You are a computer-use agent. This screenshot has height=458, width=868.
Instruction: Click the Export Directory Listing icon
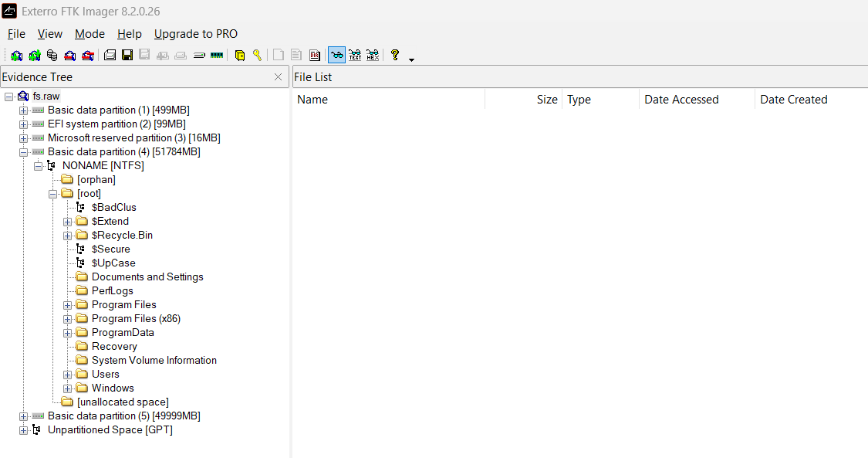pyautogui.click(x=315, y=56)
